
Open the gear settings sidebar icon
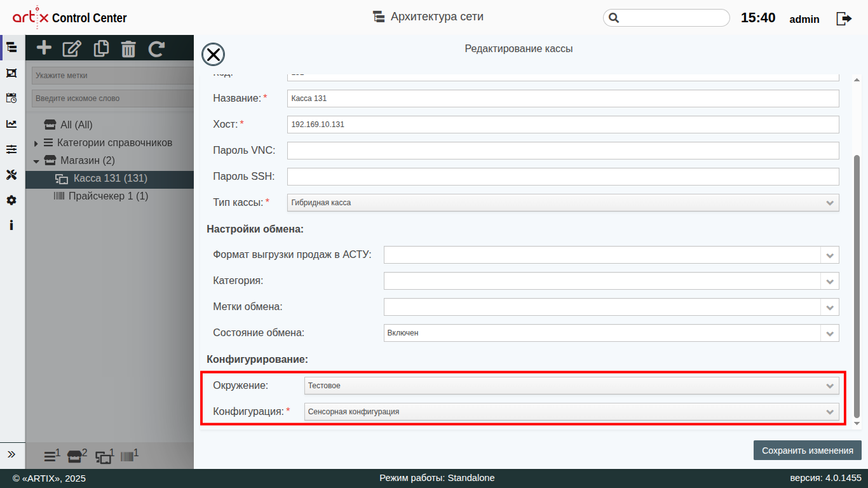(11, 200)
